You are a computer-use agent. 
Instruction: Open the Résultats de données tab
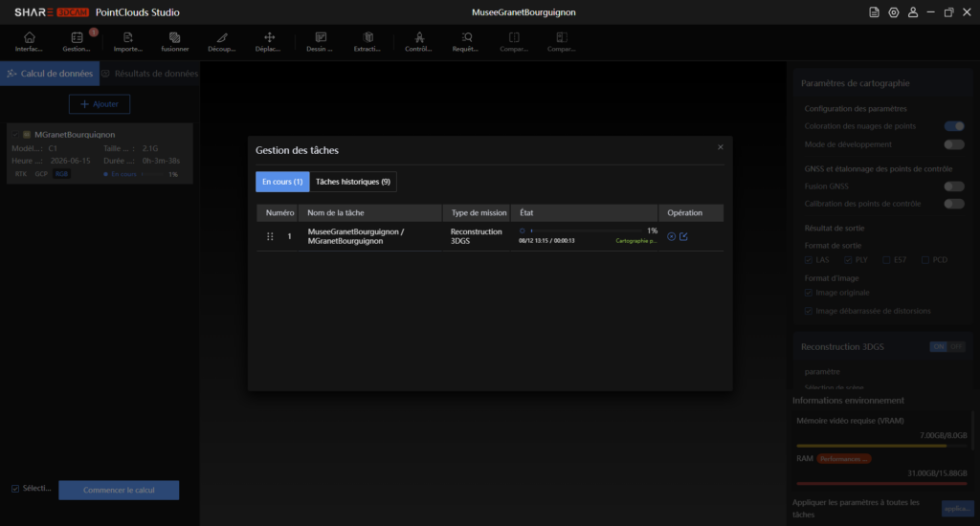pyautogui.click(x=150, y=74)
